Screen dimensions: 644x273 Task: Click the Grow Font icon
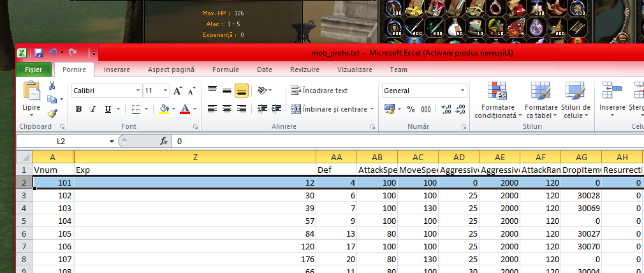tap(177, 91)
